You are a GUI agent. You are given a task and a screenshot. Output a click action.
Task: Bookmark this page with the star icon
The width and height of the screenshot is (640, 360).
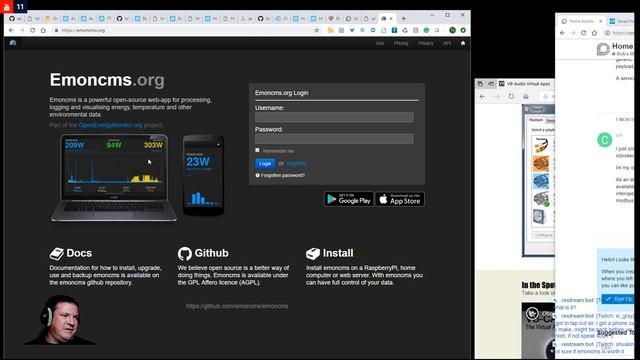coord(316,30)
